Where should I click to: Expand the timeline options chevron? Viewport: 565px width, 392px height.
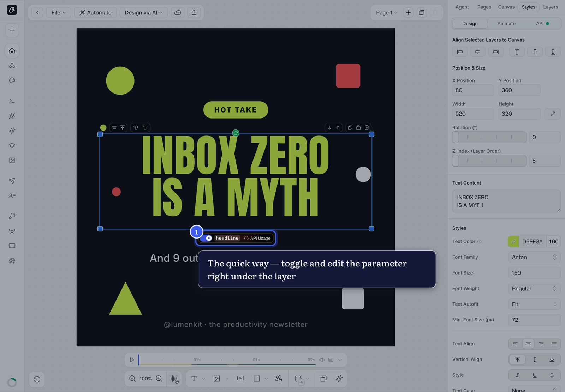coord(340,360)
